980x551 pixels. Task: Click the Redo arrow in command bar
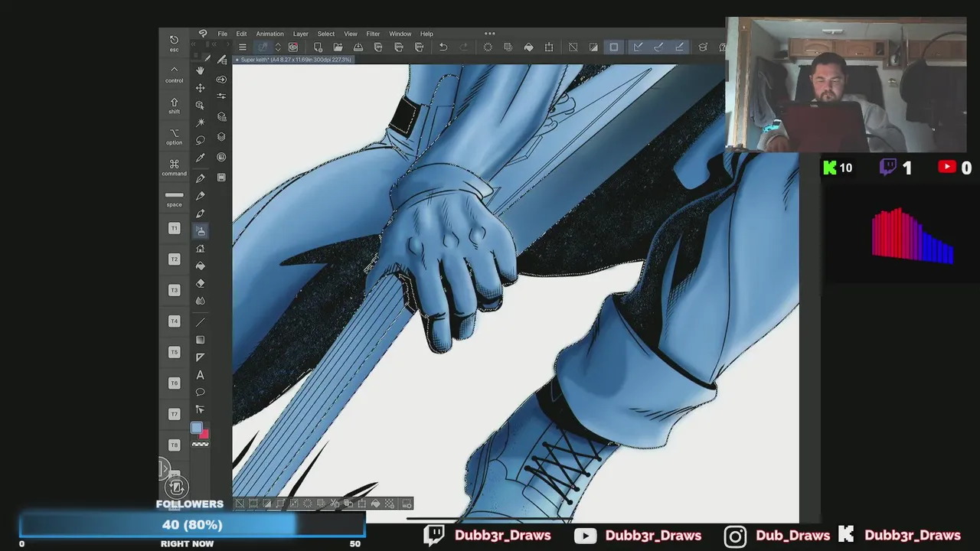(463, 47)
